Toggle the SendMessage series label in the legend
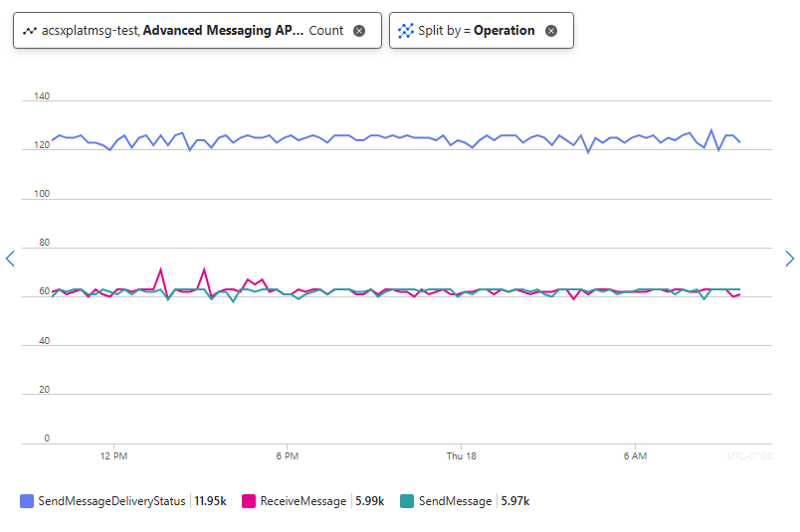 coord(455,502)
